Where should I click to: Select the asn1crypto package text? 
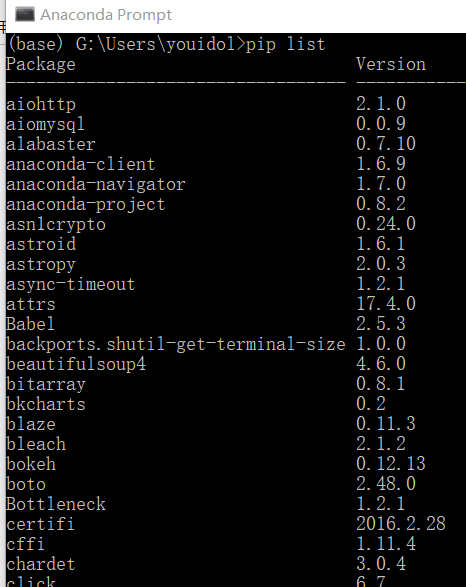[56, 224]
